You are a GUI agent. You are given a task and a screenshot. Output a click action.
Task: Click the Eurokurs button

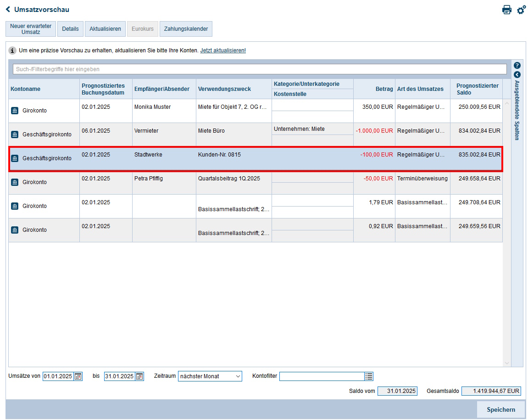pyautogui.click(x=143, y=29)
